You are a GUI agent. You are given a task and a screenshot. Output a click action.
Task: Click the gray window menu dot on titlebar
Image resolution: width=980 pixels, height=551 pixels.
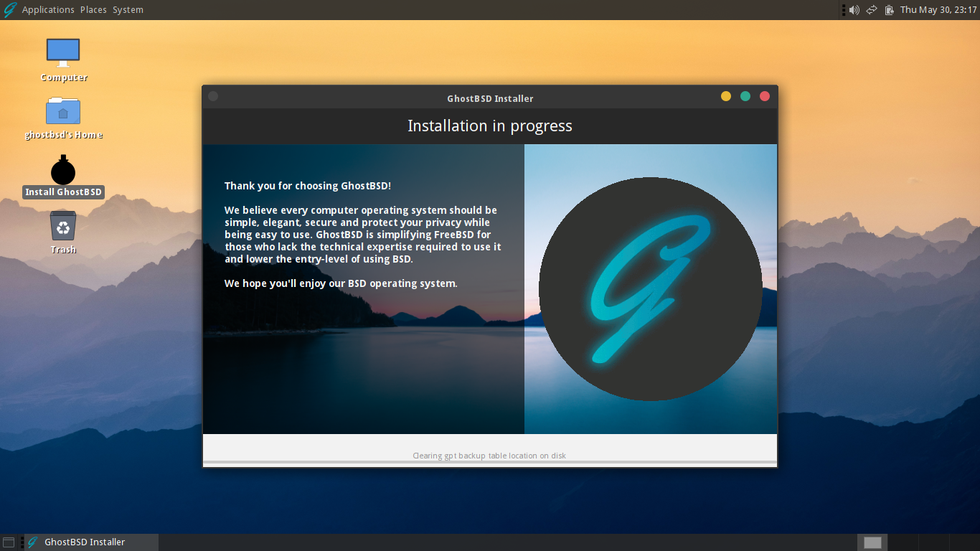pyautogui.click(x=213, y=96)
